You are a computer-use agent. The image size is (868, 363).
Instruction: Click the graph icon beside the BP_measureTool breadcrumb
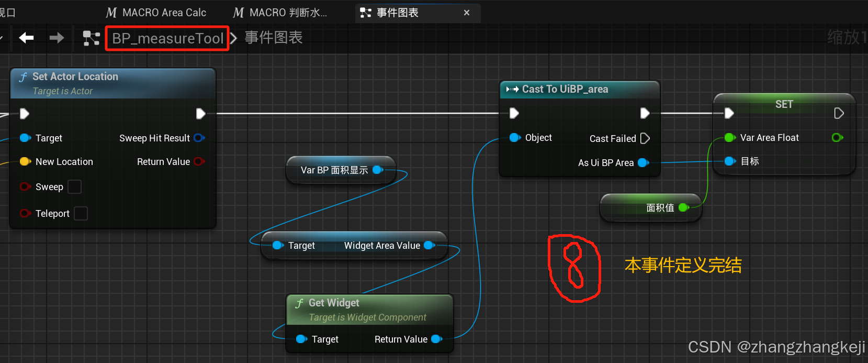pyautogui.click(x=91, y=38)
